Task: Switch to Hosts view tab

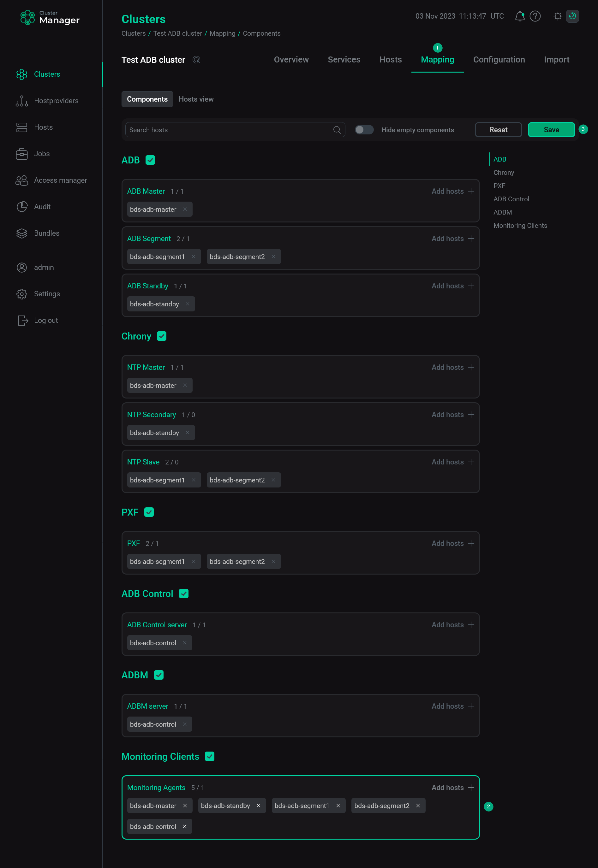Action: (x=196, y=99)
